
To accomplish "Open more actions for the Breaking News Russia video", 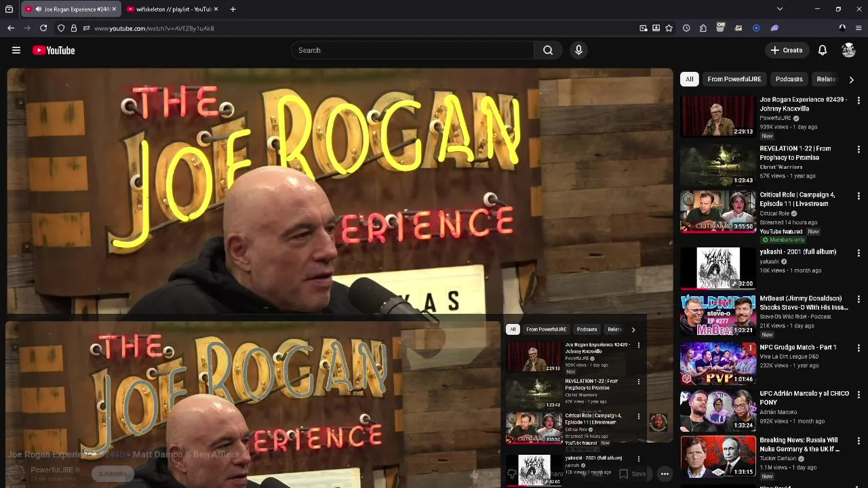I will pyautogui.click(x=859, y=441).
